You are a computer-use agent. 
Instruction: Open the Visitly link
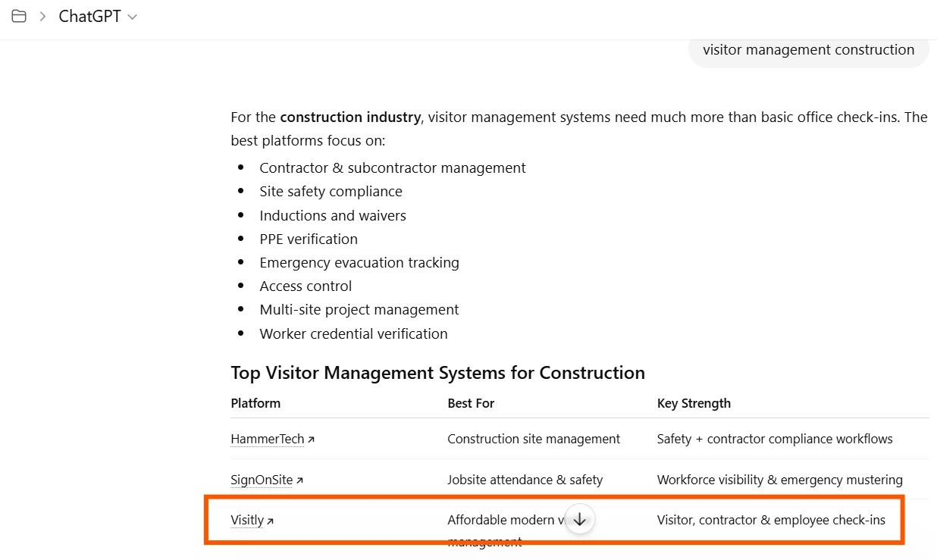click(252, 520)
